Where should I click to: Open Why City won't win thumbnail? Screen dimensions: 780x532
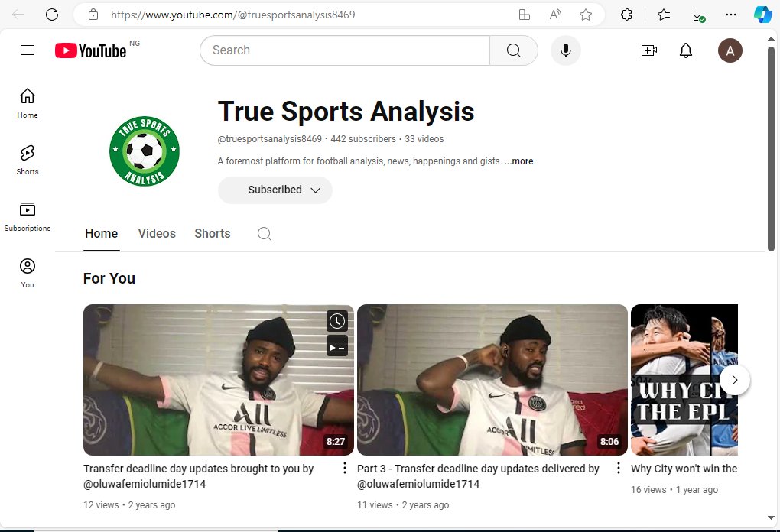point(684,380)
